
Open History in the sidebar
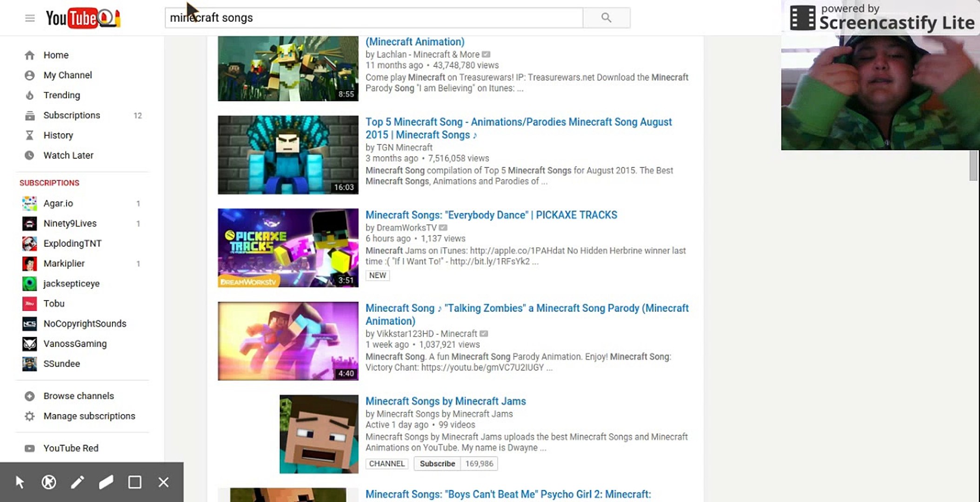pos(58,135)
